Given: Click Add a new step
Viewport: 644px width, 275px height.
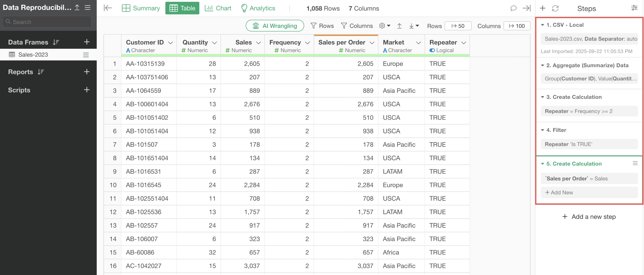Looking at the screenshot, I should coord(589,217).
